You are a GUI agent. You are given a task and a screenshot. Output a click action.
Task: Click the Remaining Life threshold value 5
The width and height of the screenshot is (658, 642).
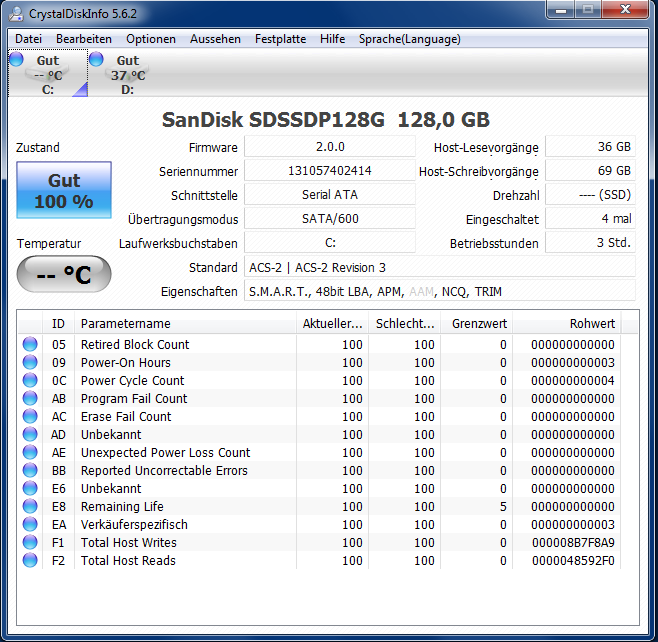click(503, 507)
